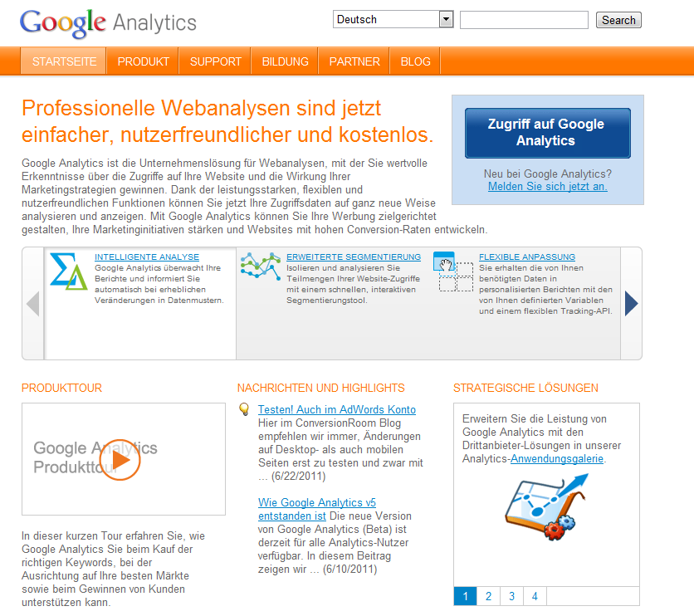Click the carousel left arrow
This screenshot has height=616, width=694.
33,304
